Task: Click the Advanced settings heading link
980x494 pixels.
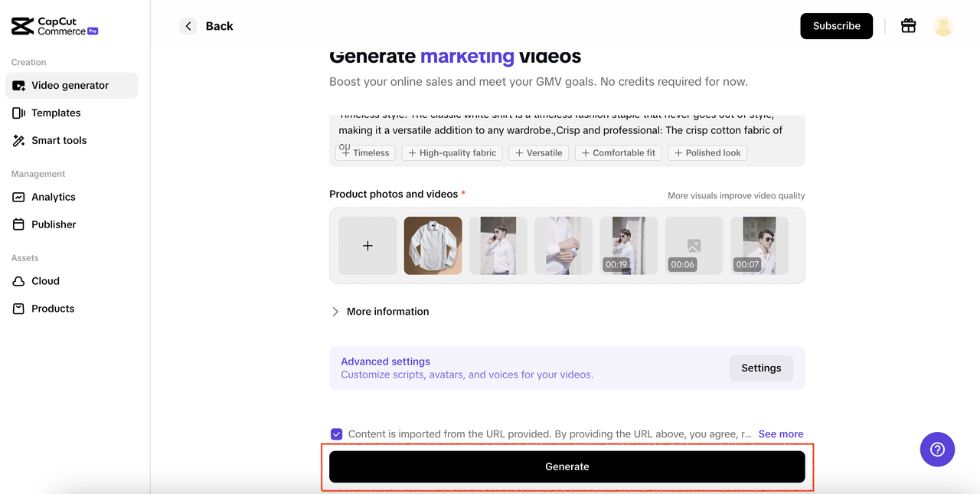Action: click(x=385, y=362)
